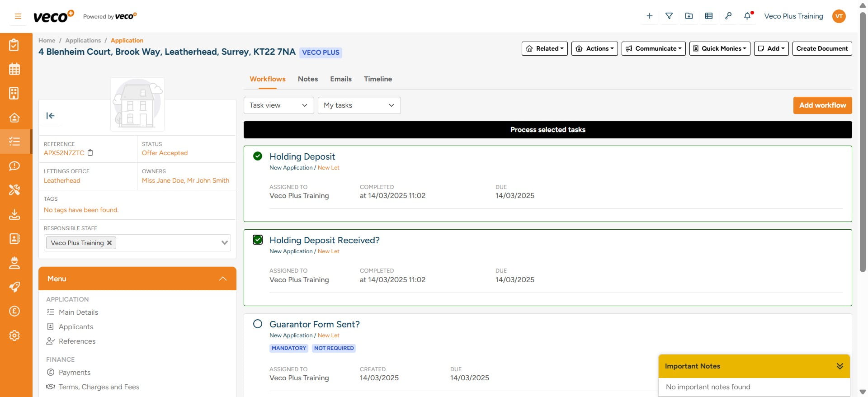Screen dimensions: 868x397
Task: Open the contacts card sidebar icon
Action: point(14,238)
